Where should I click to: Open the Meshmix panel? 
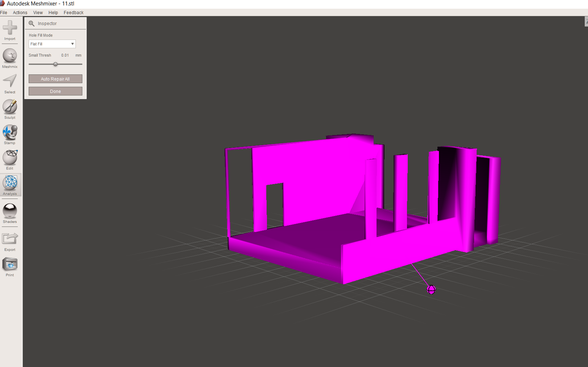tap(10, 58)
